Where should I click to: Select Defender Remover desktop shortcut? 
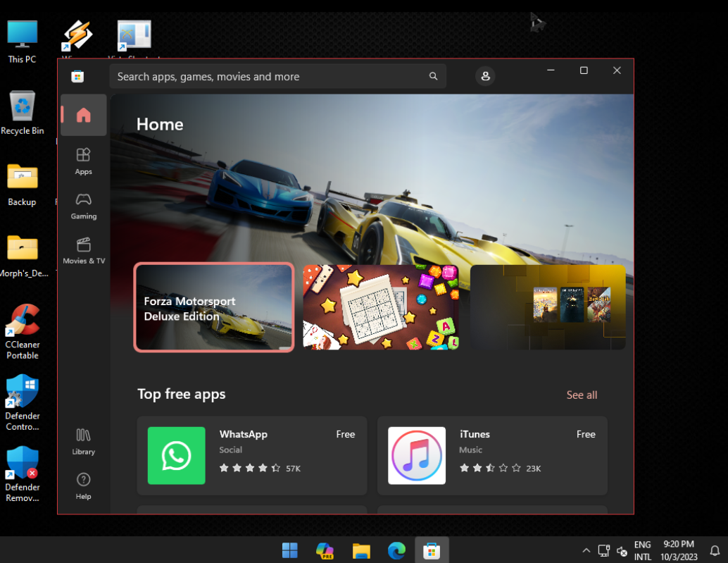(23, 474)
